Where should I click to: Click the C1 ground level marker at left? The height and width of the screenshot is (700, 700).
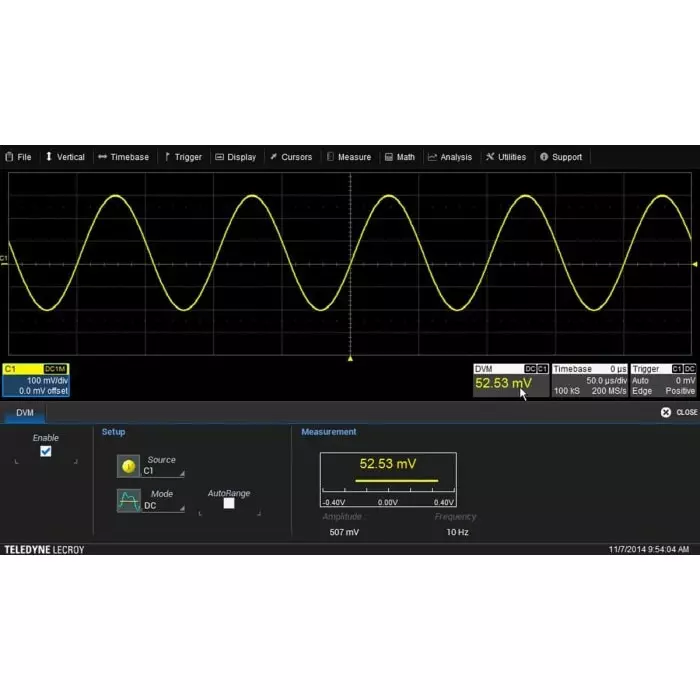[x=4, y=261]
